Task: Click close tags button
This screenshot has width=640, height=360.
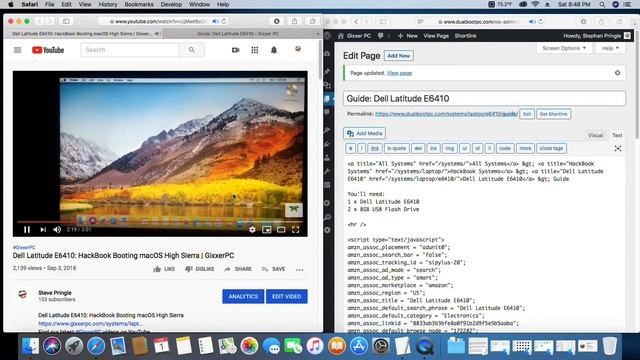Action: [551, 149]
